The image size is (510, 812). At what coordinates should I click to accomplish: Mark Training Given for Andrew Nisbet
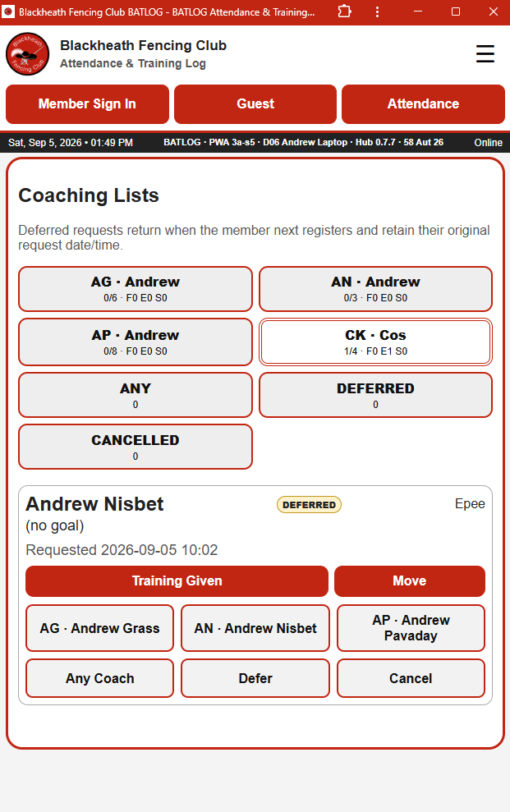177,581
